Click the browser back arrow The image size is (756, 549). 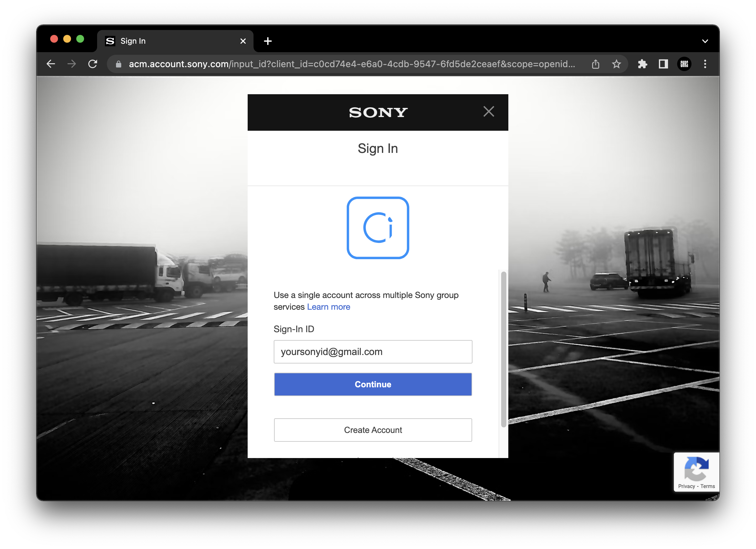[51, 64]
